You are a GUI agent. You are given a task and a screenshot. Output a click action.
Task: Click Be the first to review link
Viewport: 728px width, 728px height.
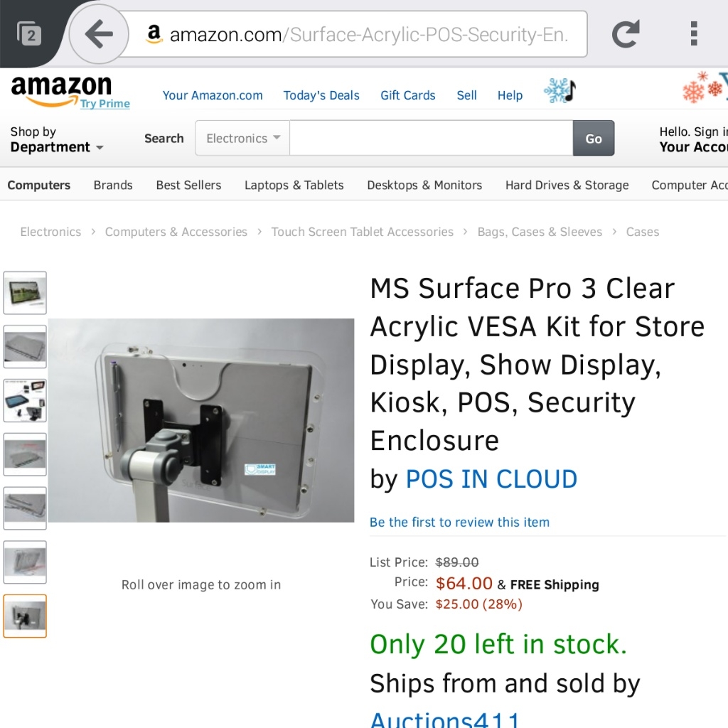click(x=459, y=523)
